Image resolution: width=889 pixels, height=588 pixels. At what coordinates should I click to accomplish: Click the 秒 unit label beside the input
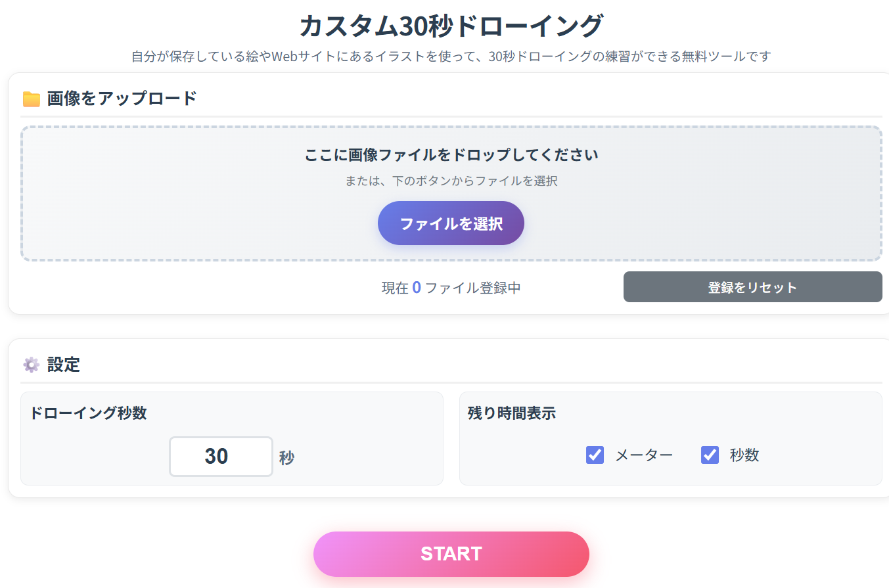pyautogui.click(x=287, y=456)
